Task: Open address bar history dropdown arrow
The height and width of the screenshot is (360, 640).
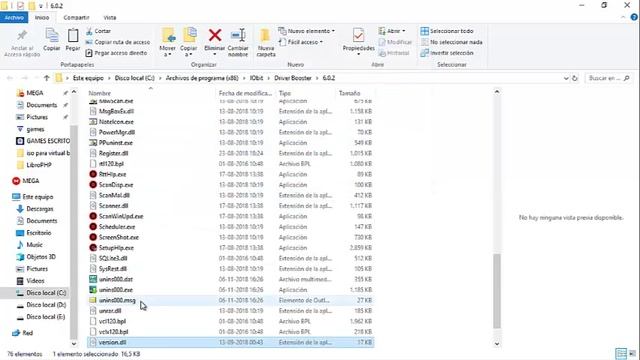Action: [x=566, y=78]
